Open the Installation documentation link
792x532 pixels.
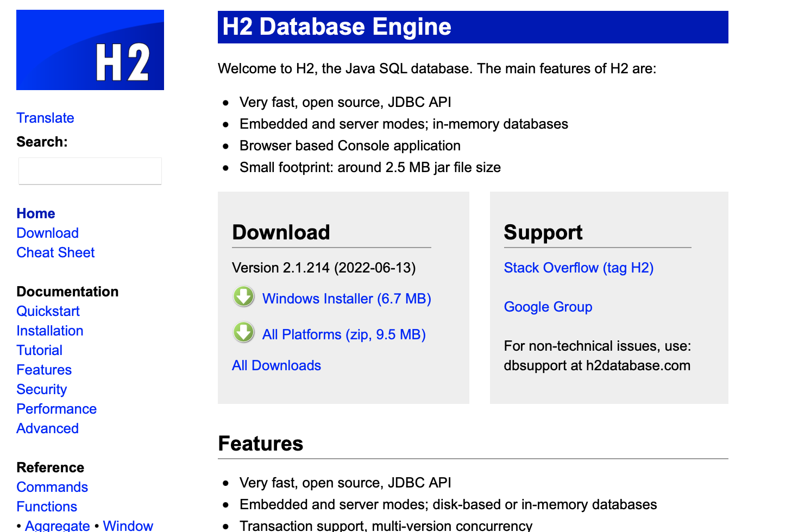50,331
